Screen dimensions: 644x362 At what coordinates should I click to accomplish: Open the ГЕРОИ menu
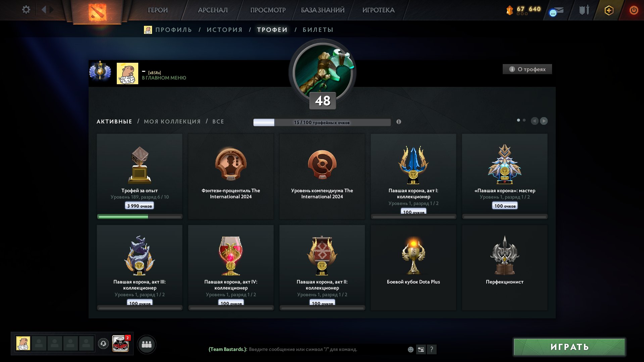point(158,10)
